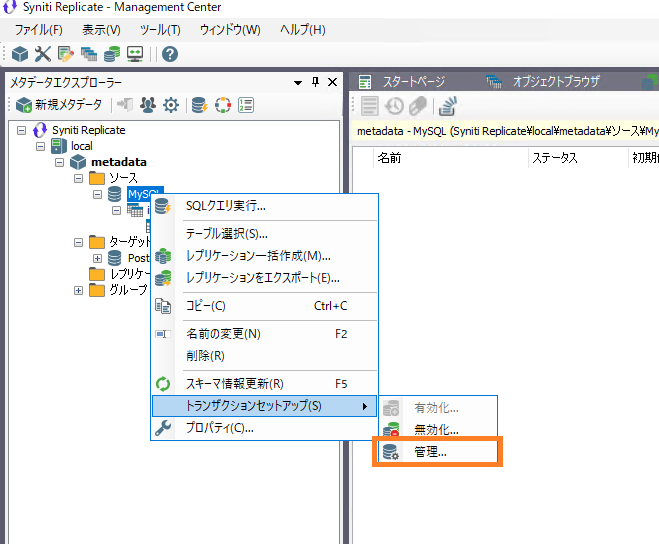Open help with the question mark icon
Screen dimensions: 659x544
coord(170,54)
